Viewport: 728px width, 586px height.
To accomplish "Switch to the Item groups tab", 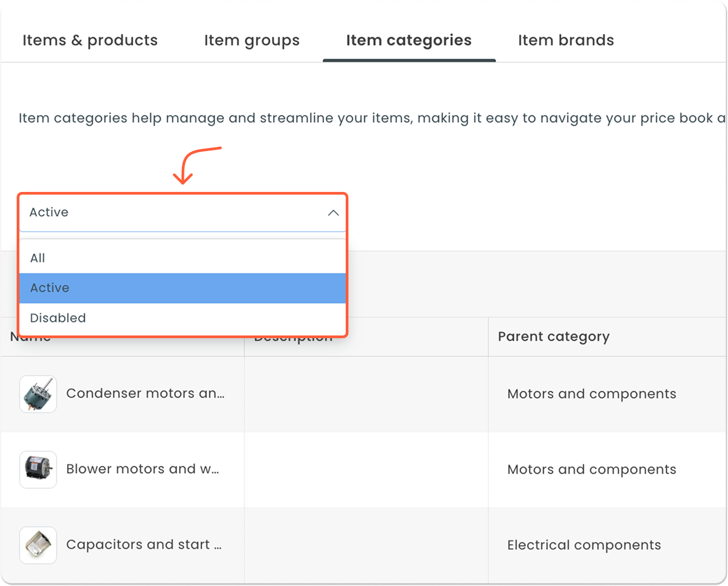I will click(252, 40).
